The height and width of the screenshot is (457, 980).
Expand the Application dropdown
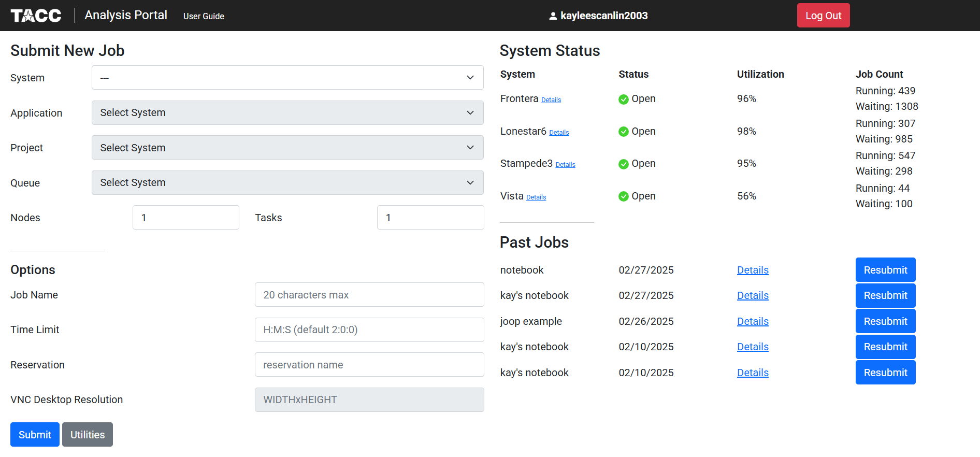tap(287, 112)
